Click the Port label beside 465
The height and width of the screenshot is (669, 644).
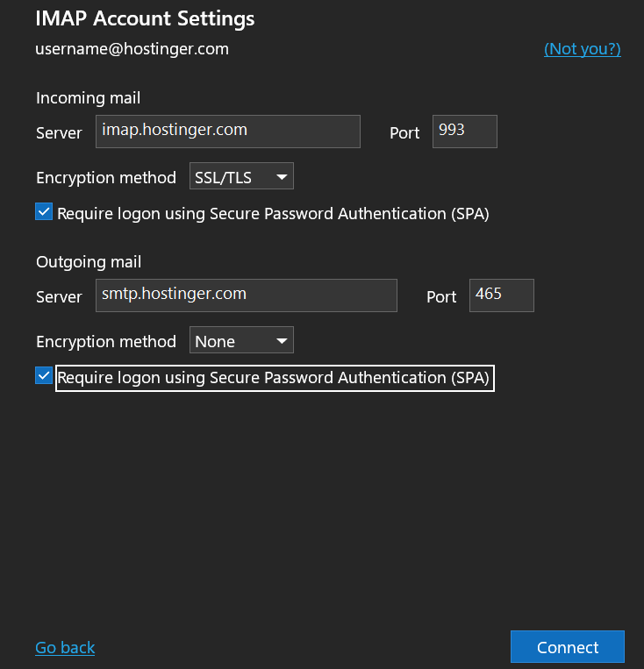441,297
